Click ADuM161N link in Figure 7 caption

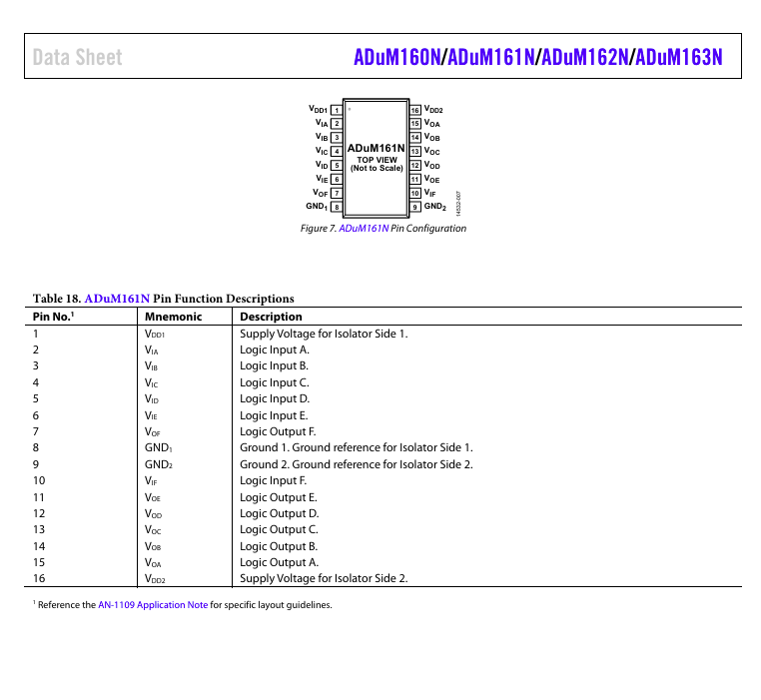[364, 228]
